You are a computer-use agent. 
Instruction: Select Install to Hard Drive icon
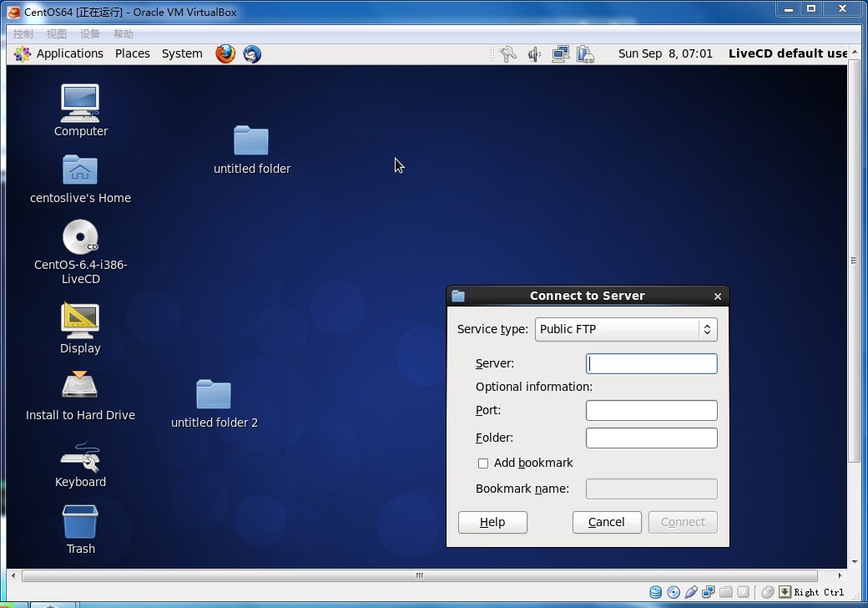point(80,385)
